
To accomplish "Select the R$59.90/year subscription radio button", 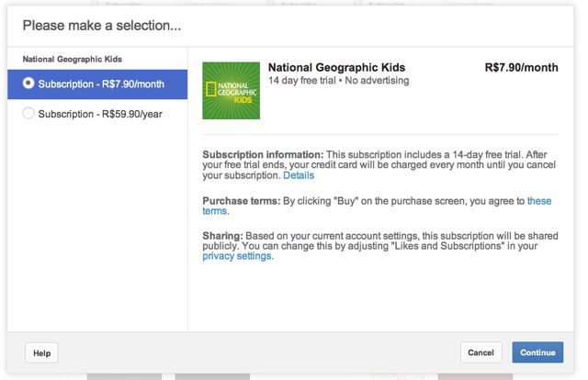I will click(28, 113).
